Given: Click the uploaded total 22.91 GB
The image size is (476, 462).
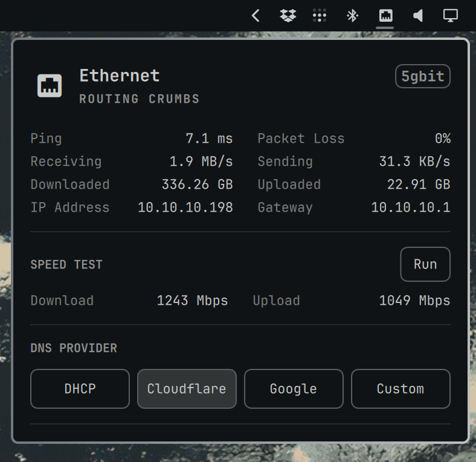Looking at the screenshot, I should [x=419, y=184].
